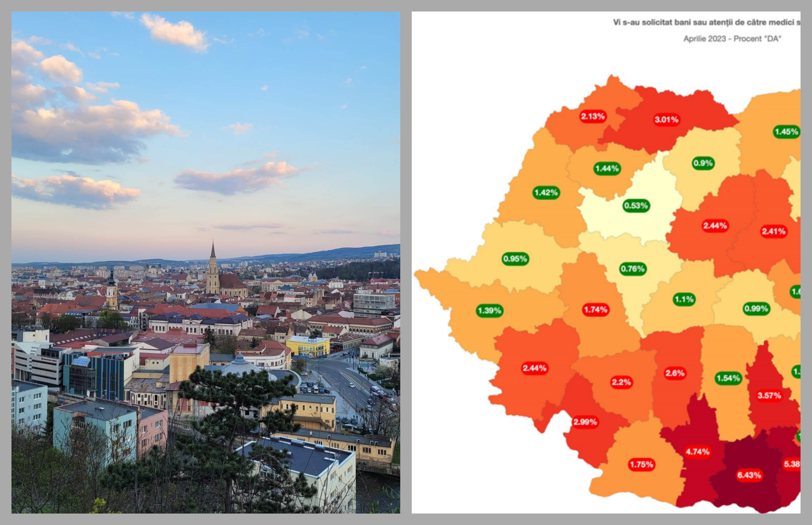Select the 2.13% county label
This screenshot has width=812, height=525.
click(592, 116)
